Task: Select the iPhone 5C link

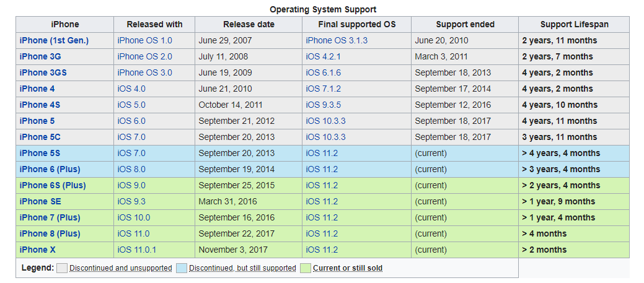Action: point(40,137)
